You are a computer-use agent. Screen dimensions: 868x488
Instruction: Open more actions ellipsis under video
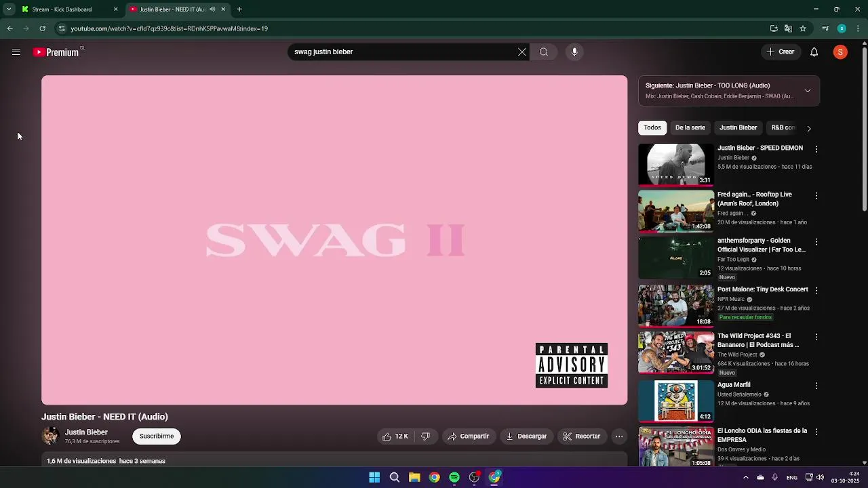[619, 436]
